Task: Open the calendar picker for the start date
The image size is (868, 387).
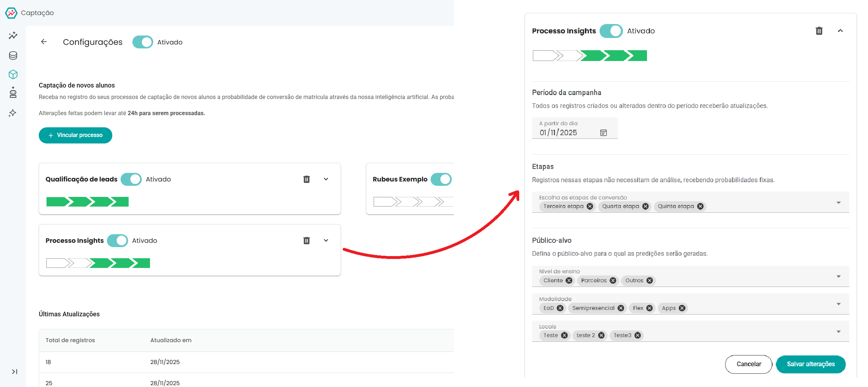Action: [x=604, y=133]
